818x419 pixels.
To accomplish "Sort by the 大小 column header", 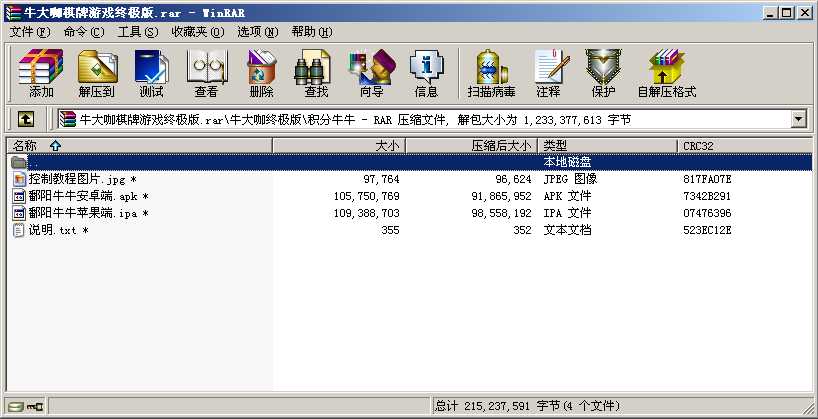I will tap(339, 146).
